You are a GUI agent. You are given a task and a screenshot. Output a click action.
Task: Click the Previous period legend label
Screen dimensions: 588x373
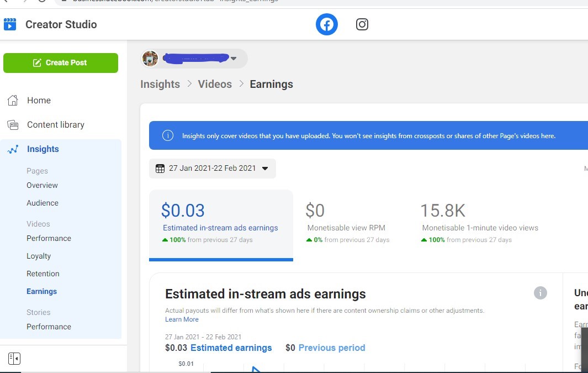tap(332, 348)
